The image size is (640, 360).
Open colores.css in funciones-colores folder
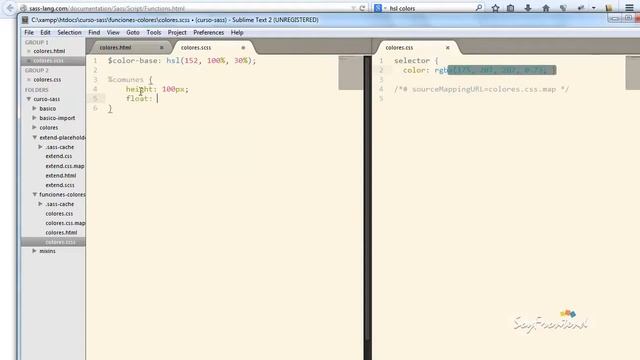pos(59,214)
